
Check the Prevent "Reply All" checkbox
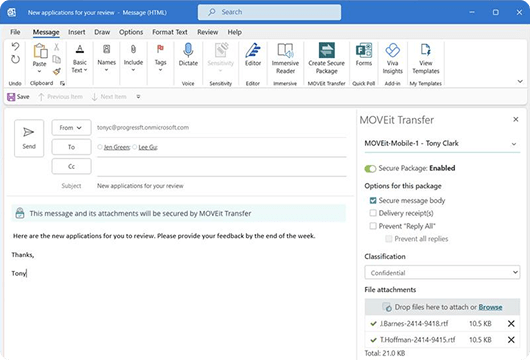[x=373, y=226]
